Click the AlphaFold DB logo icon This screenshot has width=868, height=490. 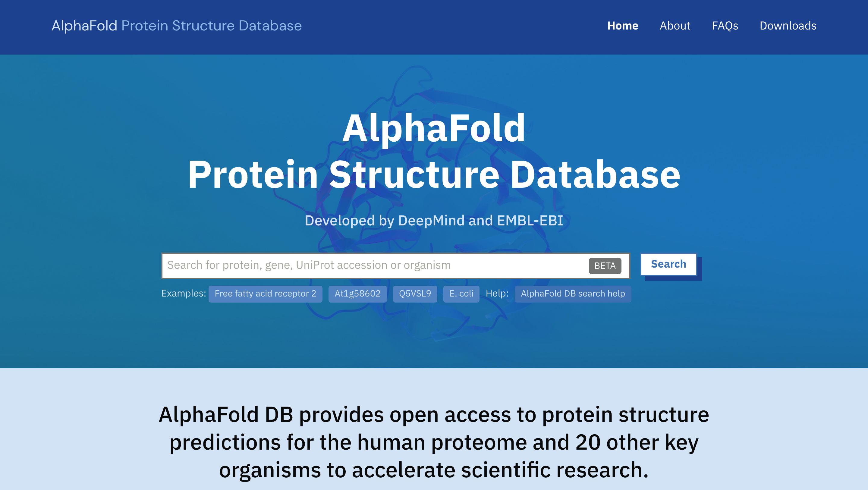[x=176, y=26]
